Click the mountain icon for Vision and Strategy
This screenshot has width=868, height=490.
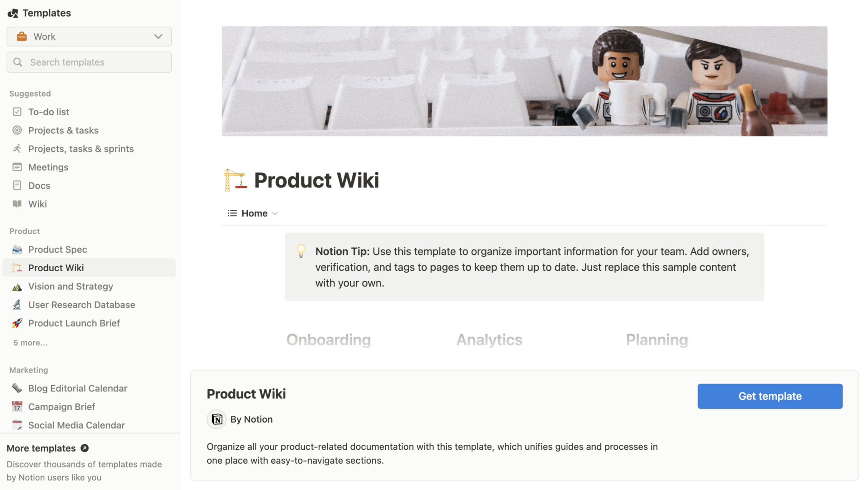click(x=17, y=286)
